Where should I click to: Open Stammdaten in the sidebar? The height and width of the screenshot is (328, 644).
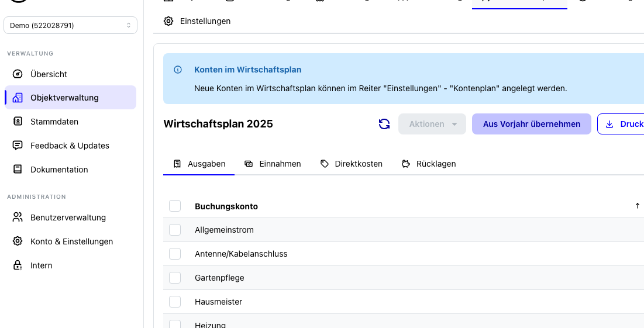[71, 122]
